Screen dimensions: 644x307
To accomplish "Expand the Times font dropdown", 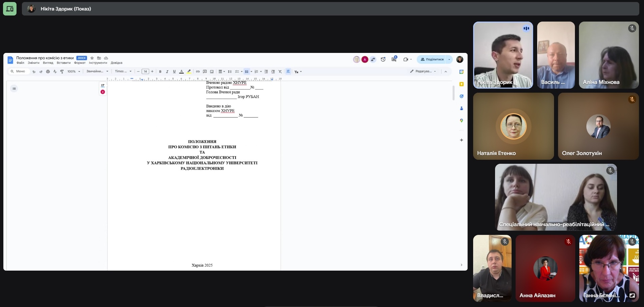I will point(123,71).
